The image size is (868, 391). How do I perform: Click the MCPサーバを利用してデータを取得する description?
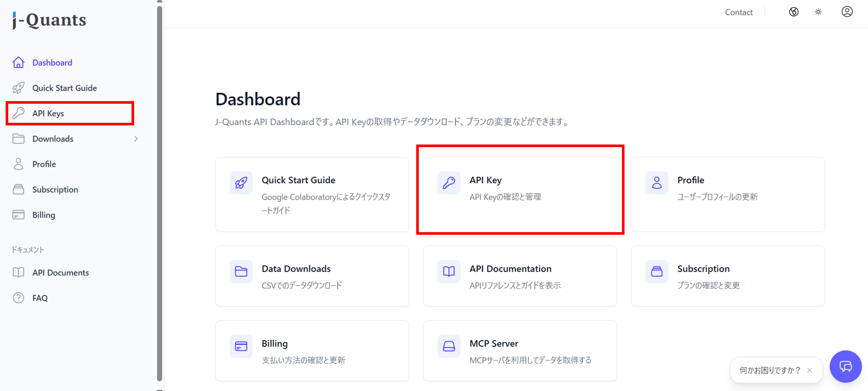click(x=530, y=360)
